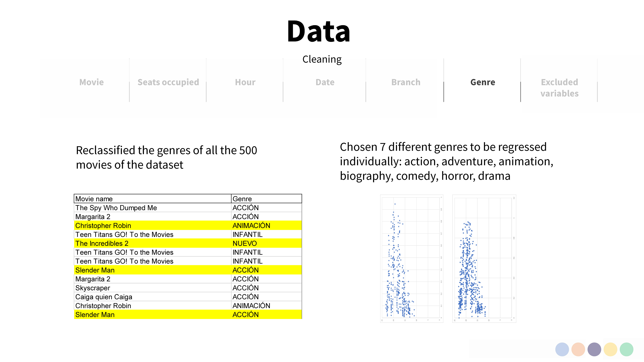The height and width of the screenshot is (362, 644).
Task: Click the yellow color circle
Action: (x=610, y=349)
